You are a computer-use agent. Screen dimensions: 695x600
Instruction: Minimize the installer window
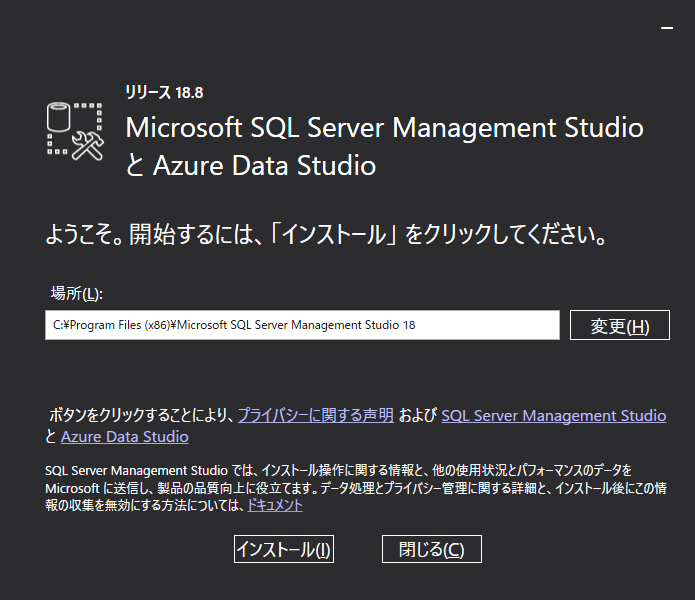(667, 30)
